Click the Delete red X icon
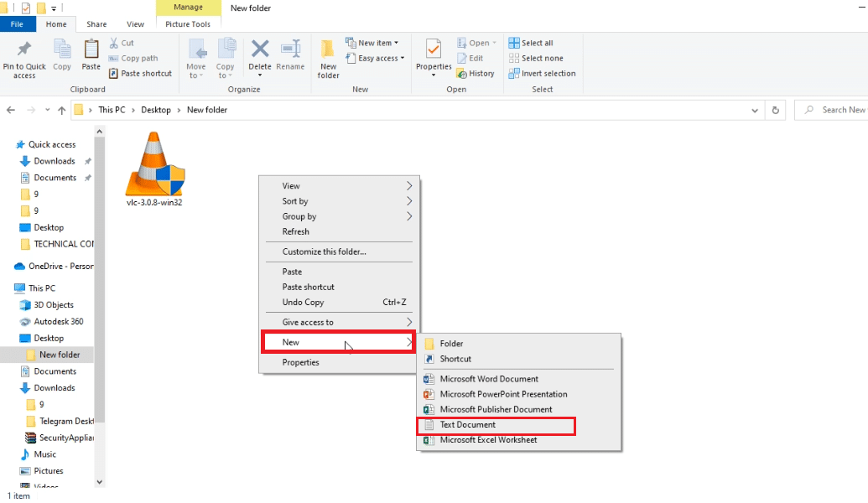Screen dimensions: 868x503 pyautogui.click(x=260, y=49)
